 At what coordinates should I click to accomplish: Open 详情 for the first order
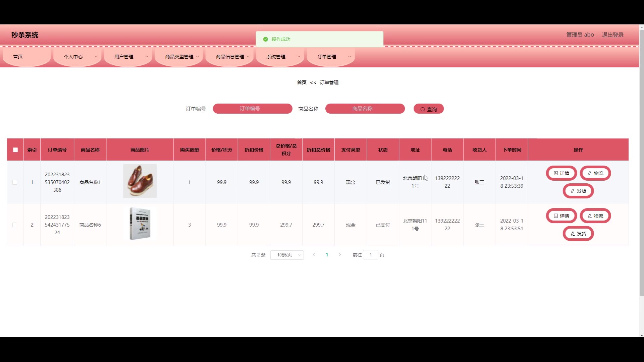tap(561, 173)
